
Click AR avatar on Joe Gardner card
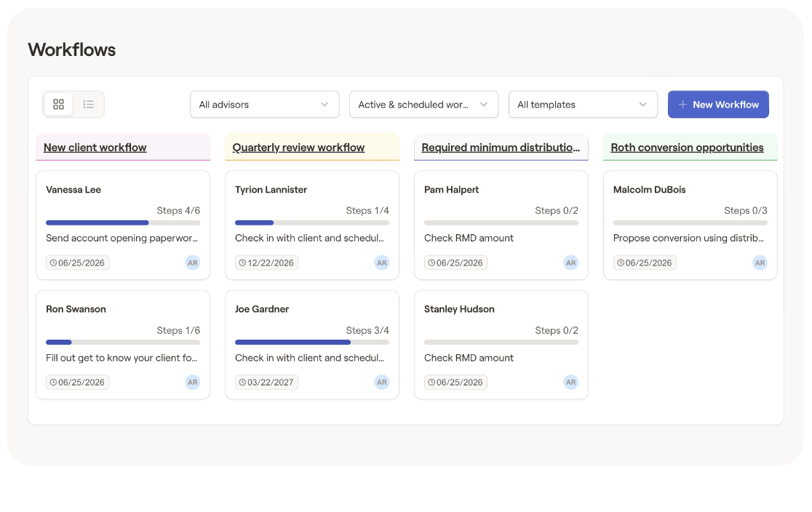coord(382,383)
